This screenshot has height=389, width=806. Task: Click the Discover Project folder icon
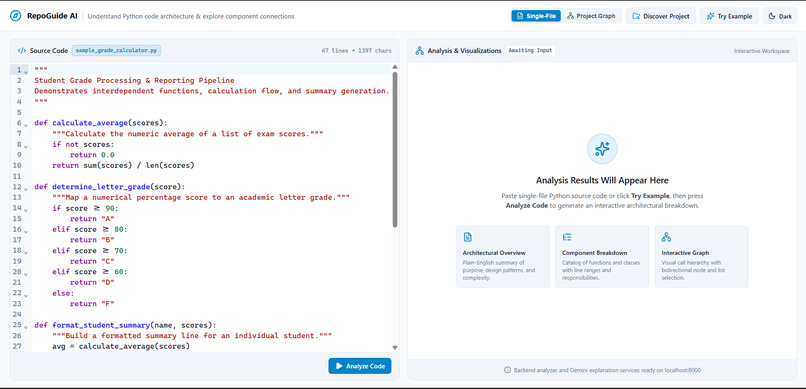tap(636, 16)
